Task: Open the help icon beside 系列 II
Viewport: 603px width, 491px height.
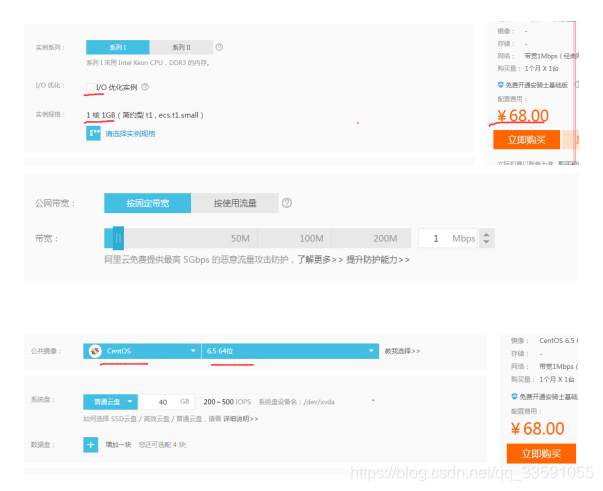Action: [219, 47]
